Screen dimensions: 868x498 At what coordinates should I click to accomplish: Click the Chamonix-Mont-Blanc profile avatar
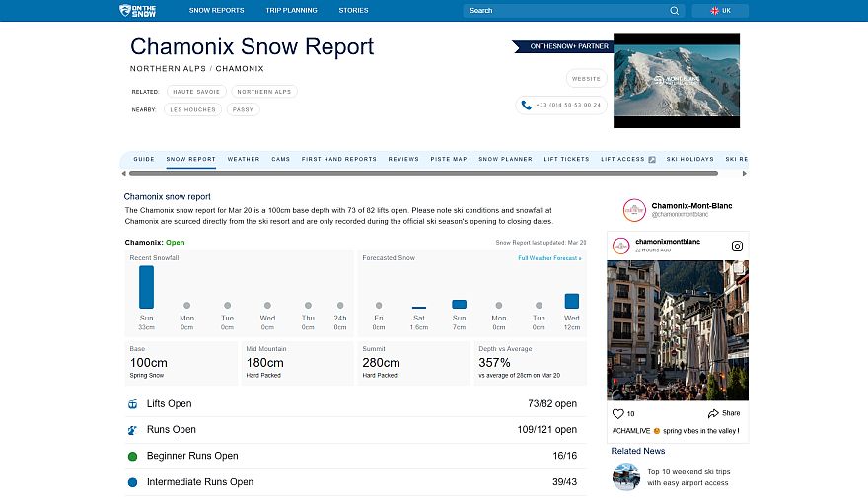[x=634, y=210]
